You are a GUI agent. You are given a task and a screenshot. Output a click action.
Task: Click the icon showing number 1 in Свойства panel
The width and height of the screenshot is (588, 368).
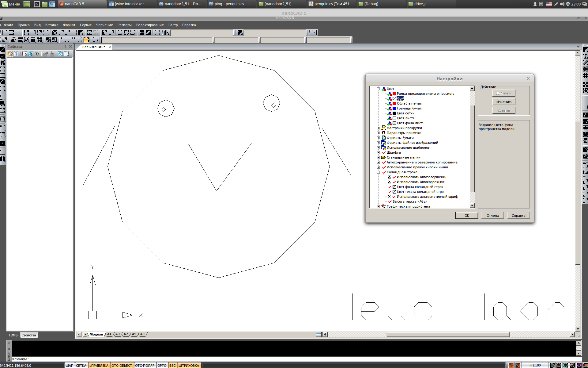tap(16, 54)
